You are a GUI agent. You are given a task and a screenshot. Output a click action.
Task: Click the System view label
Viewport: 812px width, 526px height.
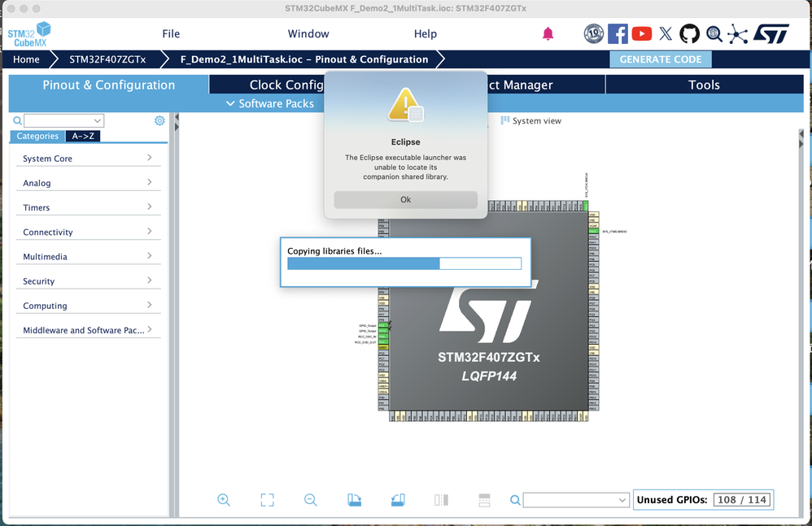[536, 120]
